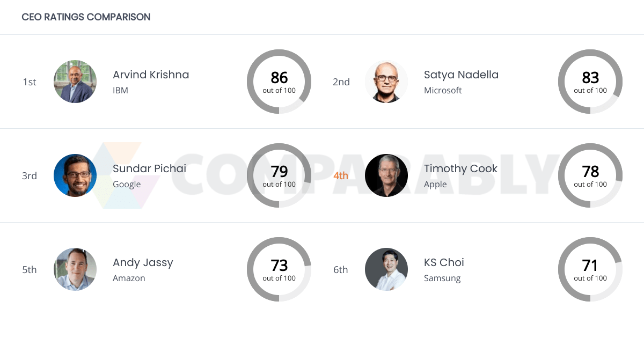The width and height of the screenshot is (644, 338).
Task: Click the Microsoft CEO profile photo
Action: coord(386,82)
